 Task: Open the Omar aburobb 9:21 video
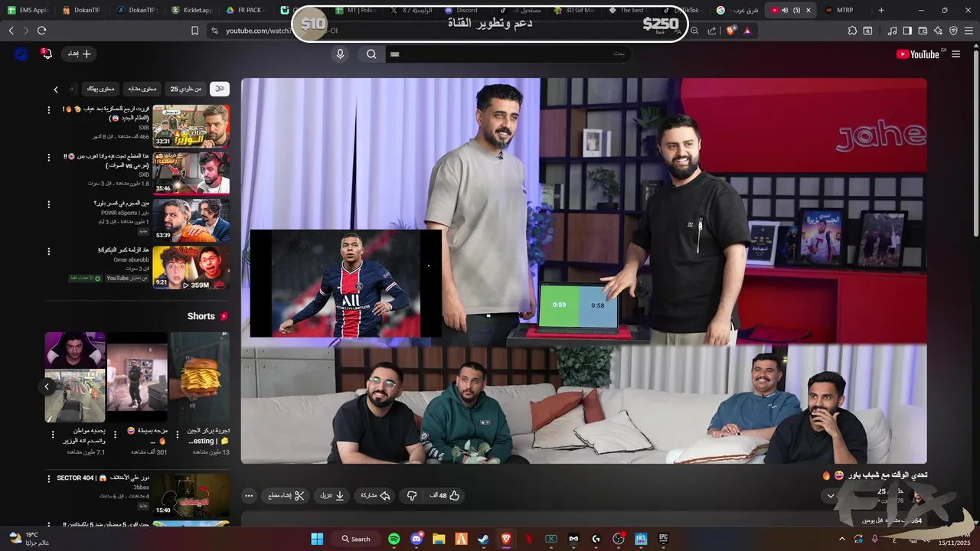[x=191, y=267]
